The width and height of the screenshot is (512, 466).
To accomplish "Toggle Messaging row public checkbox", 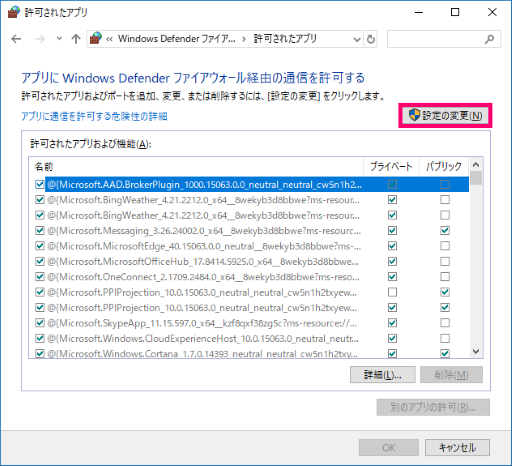I will [x=445, y=231].
